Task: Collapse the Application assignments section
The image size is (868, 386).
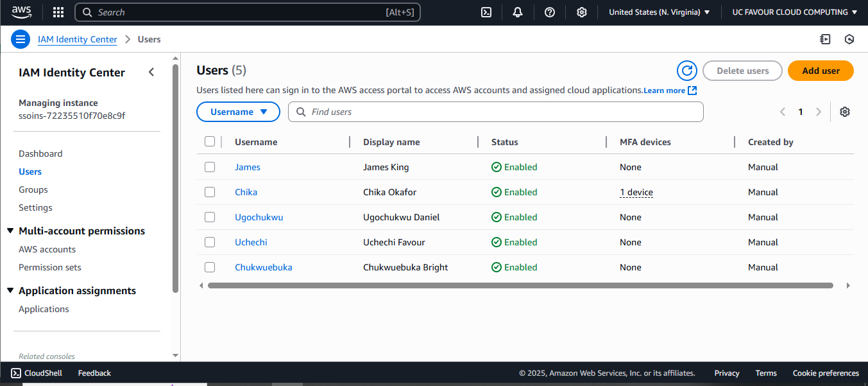Action: [10, 290]
